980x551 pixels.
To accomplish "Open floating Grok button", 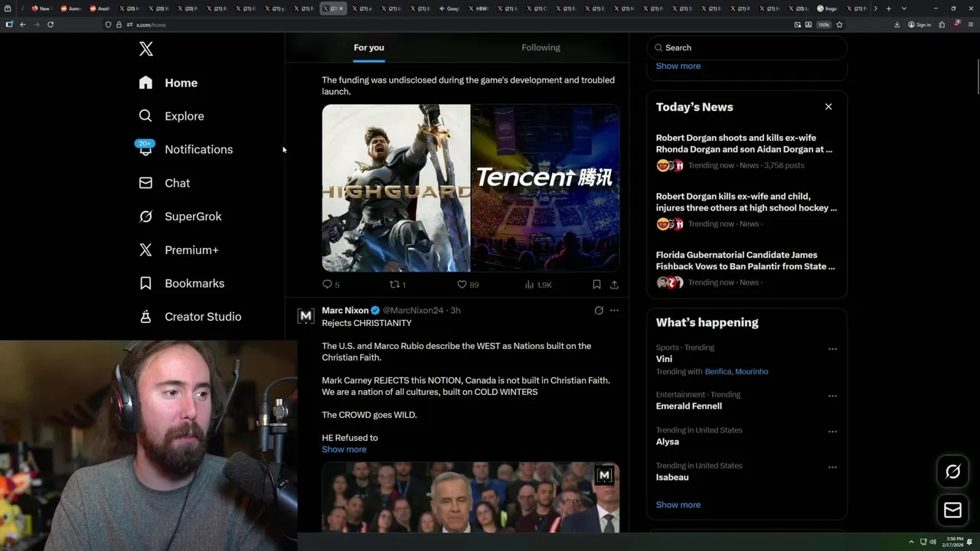I will (x=952, y=471).
